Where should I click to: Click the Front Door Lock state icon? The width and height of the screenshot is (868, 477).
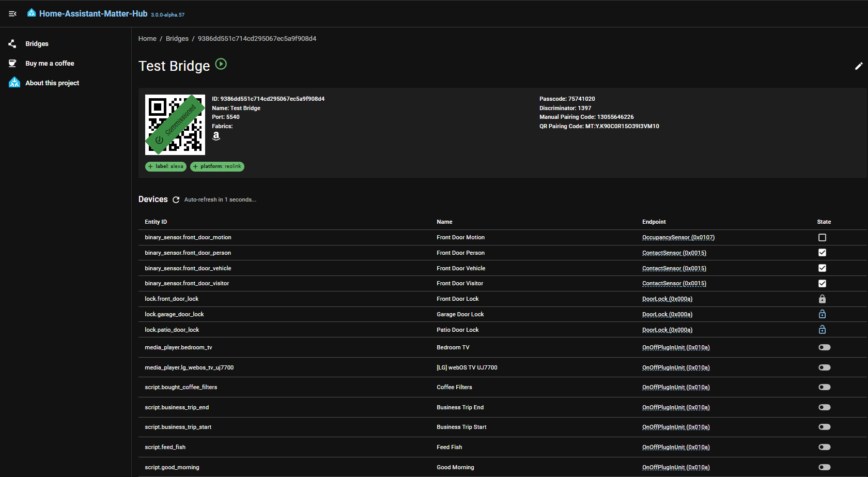822,299
